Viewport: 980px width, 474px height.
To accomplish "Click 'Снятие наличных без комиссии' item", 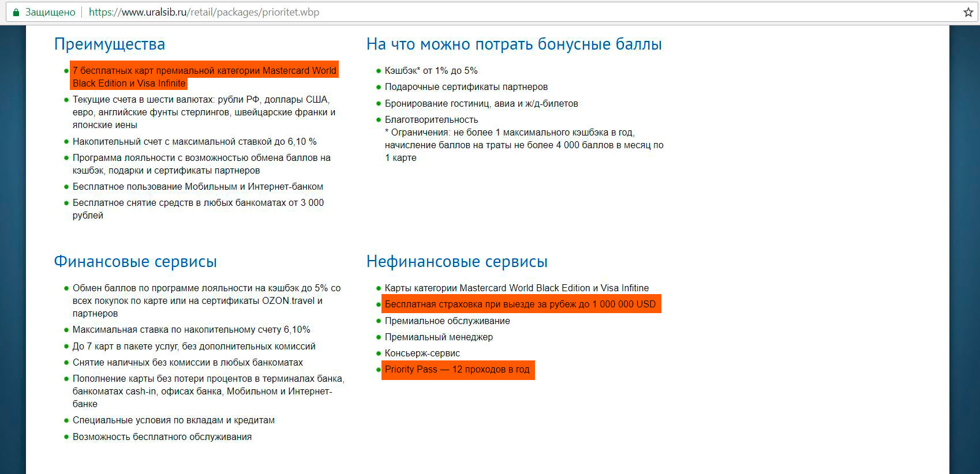I will pos(188,362).
